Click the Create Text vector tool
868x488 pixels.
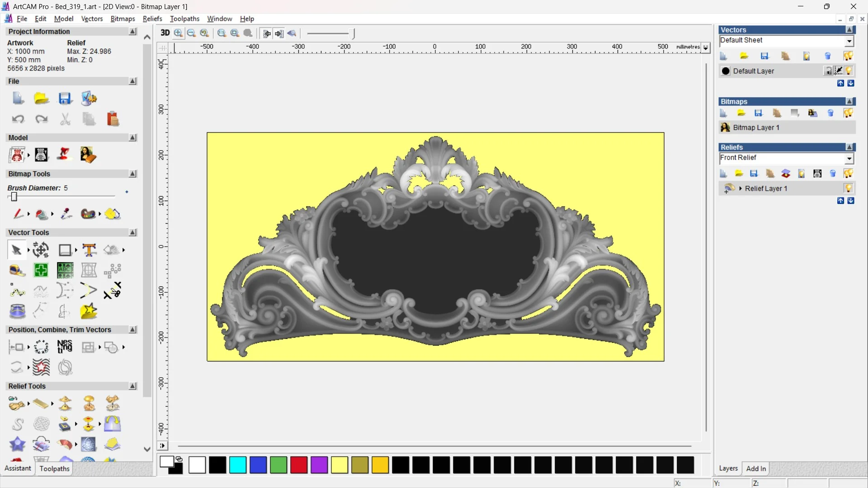click(89, 250)
